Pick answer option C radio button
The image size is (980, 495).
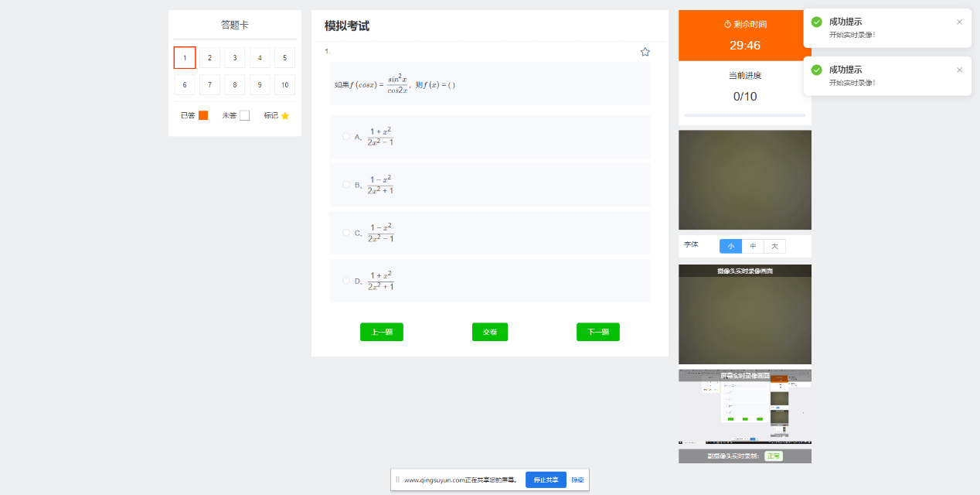click(346, 233)
